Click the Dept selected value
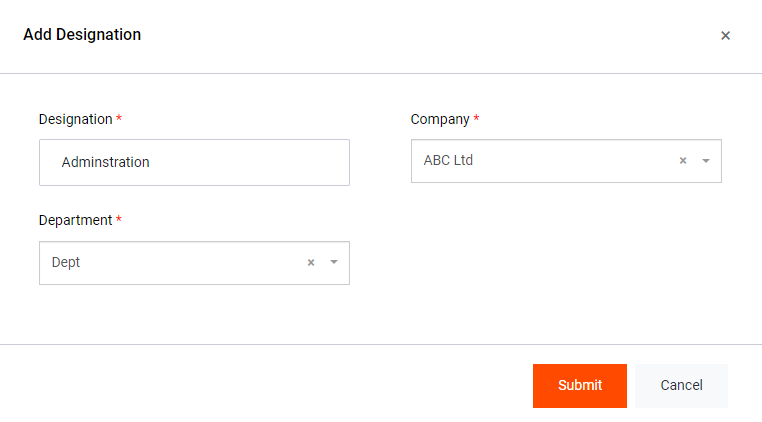 tap(66, 262)
